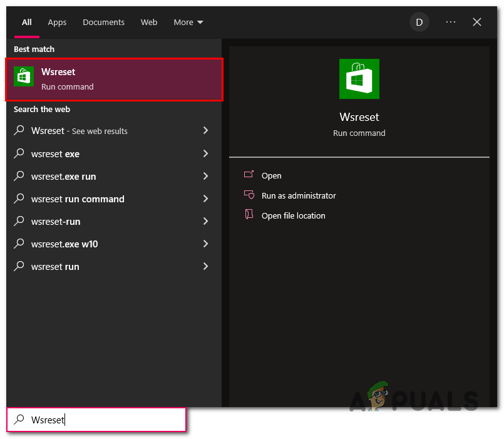
Task: Click the ellipsis options icon
Action: point(450,22)
